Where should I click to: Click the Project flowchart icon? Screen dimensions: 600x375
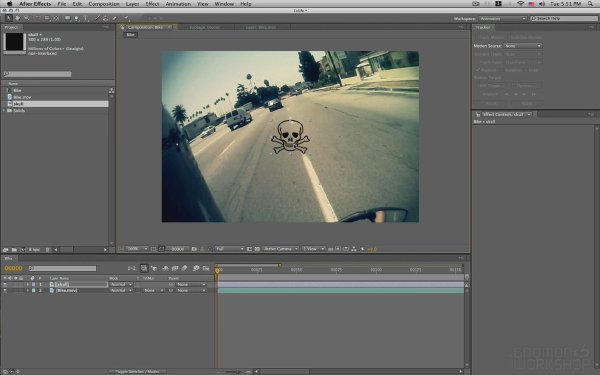111,91
